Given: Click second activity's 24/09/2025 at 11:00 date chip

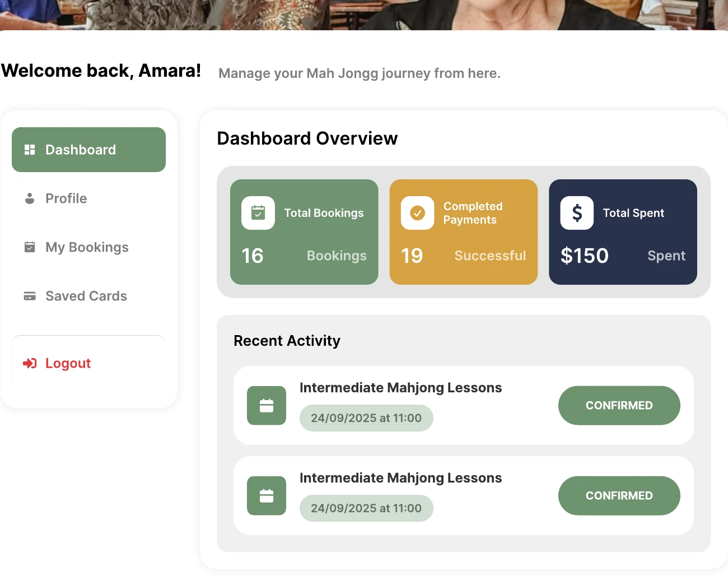Looking at the screenshot, I should coord(366,508).
